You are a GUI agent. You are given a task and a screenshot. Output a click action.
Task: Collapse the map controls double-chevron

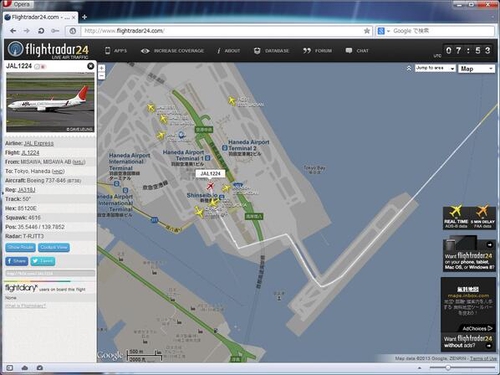(x=409, y=68)
